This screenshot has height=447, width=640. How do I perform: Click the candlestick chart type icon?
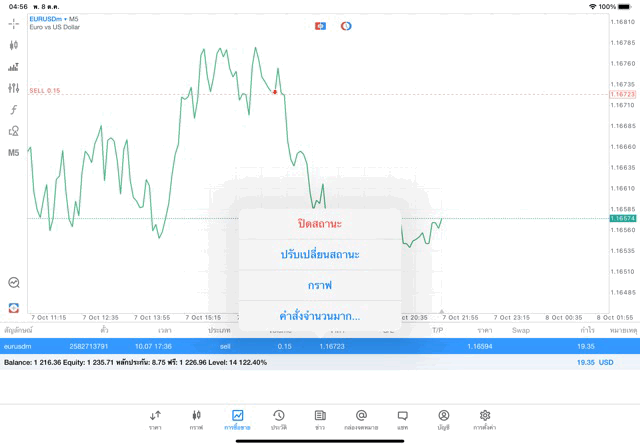click(14, 45)
